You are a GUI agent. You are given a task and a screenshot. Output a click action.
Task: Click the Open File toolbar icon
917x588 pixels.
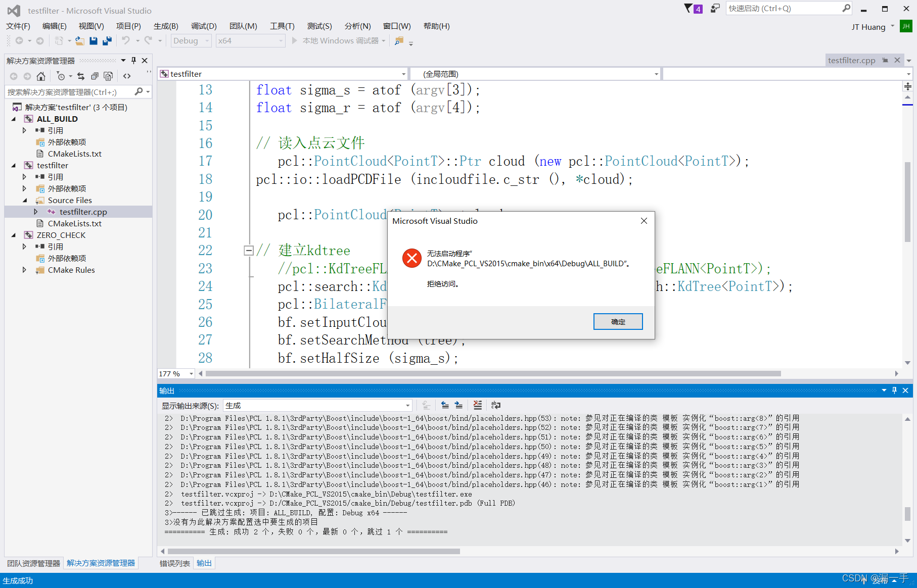click(80, 41)
